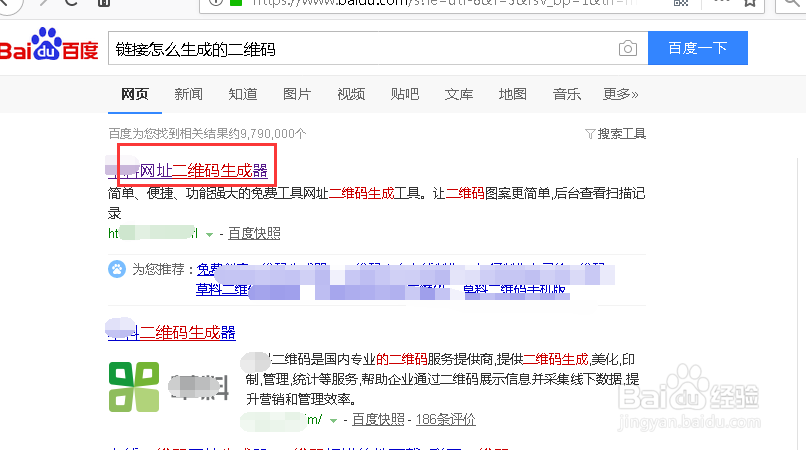Open the 文库 tab
The height and width of the screenshot is (450, 806).
(459, 94)
